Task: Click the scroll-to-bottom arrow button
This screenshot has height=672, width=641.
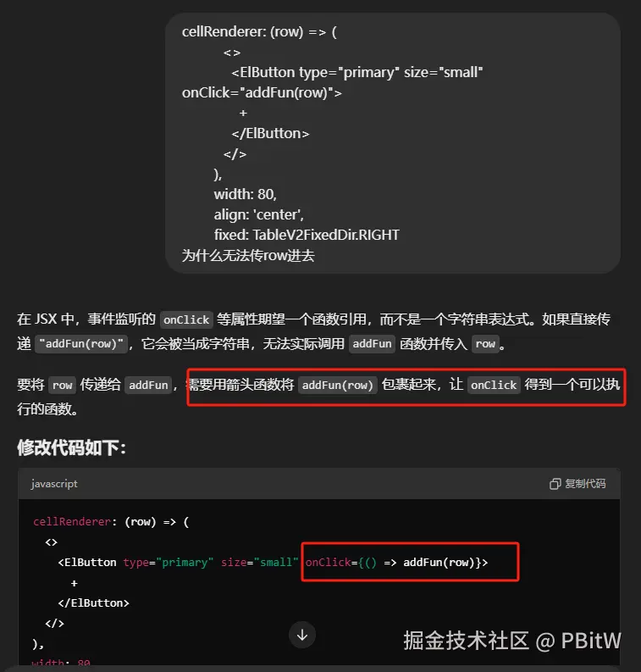Action: tap(302, 635)
